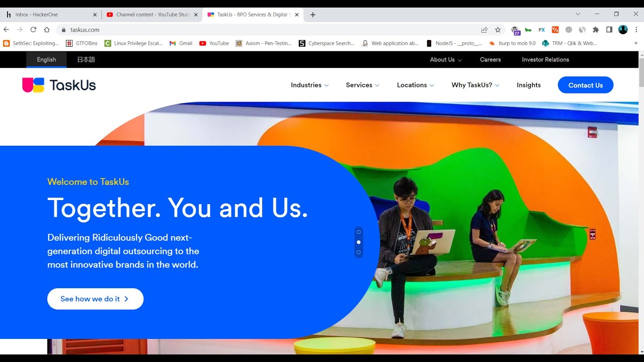Viewport: 644px width, 362px height.
Task: Bookmark this page with the star icon
Action: pyautogui.click(x=498, y=30)
